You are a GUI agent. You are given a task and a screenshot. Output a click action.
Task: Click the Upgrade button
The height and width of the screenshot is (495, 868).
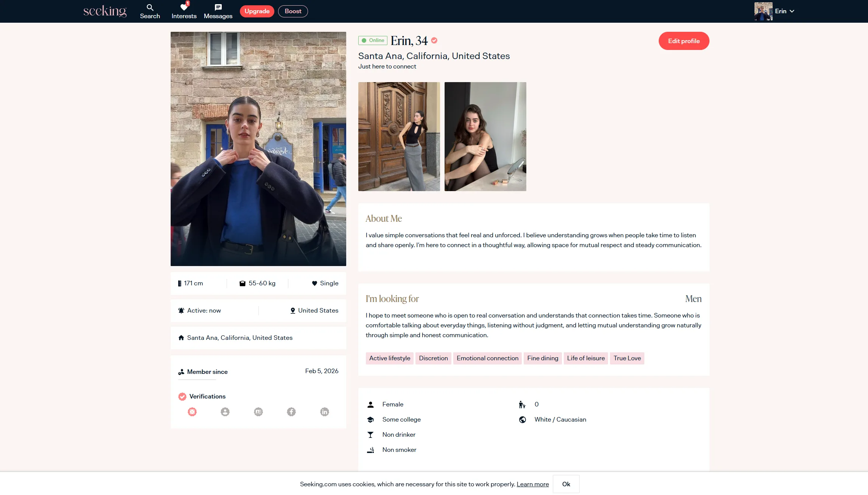click(257, 11)
